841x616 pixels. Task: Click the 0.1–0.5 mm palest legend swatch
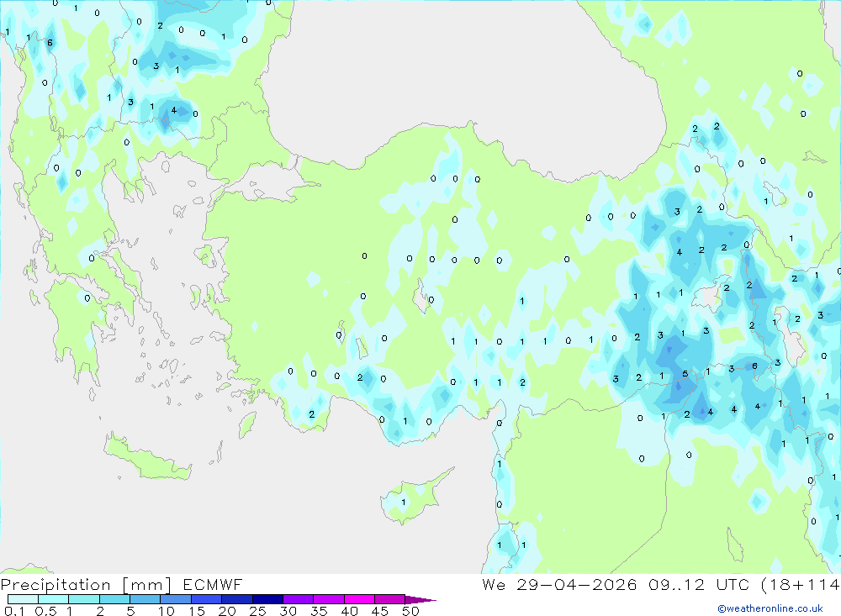pyautogui.click(x=23, y=599)
